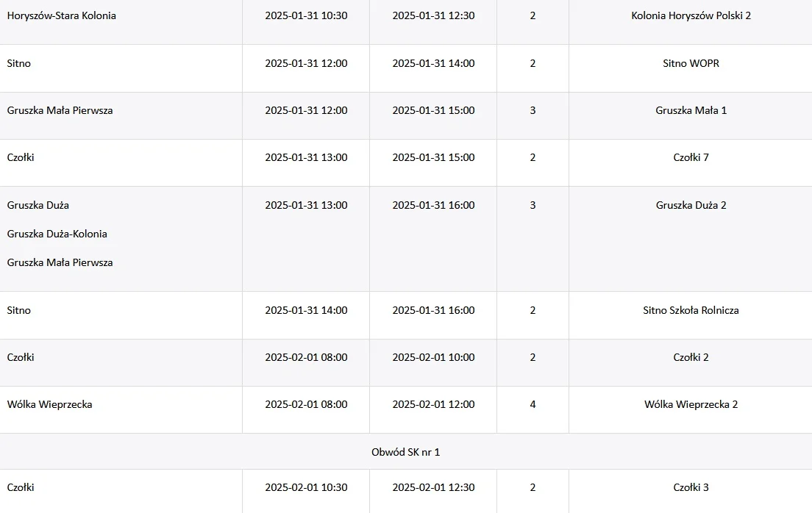Click the end time 2025-01-31 12:30
The width and height of the screenshot is (812, 513).
tap(433, 15)
